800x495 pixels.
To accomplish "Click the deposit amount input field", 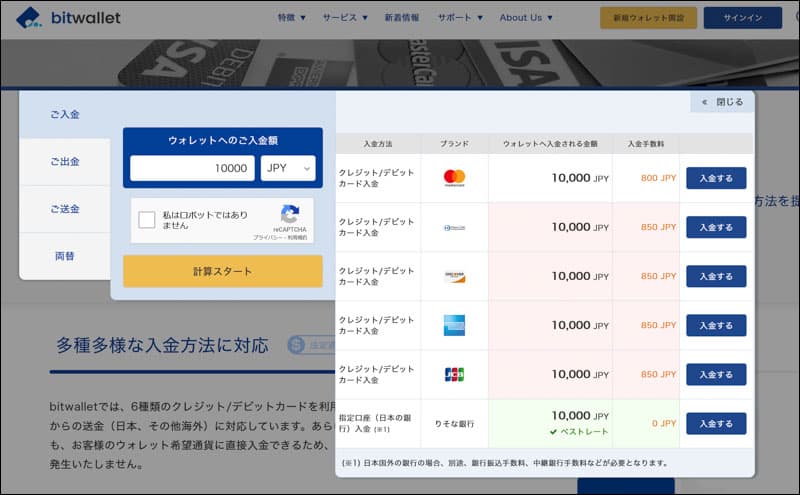I will [192, 168].
